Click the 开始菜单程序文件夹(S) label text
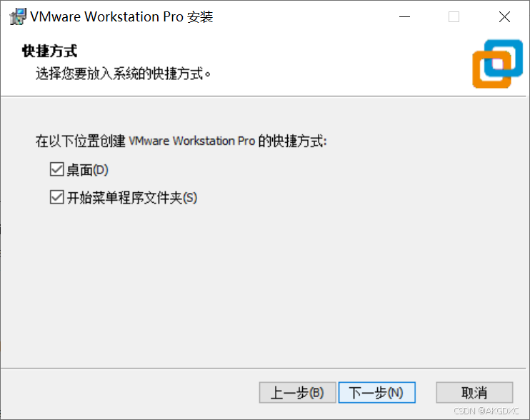 pyautogui.click(x=132, y=198)
